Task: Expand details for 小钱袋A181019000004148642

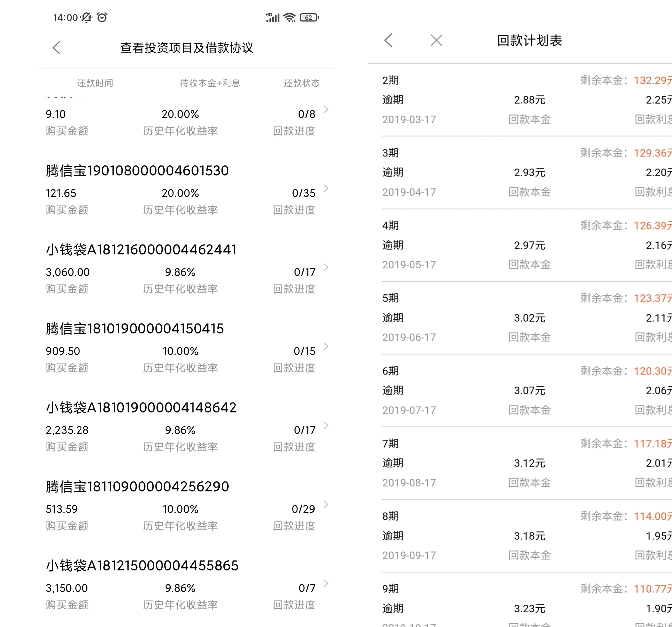Action: [326, 426]
